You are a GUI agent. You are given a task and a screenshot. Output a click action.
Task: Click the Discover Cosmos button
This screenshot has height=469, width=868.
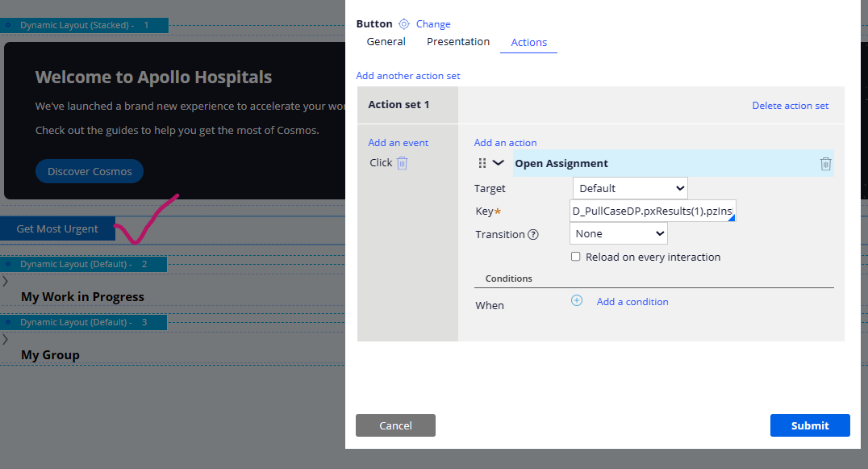click(89, 171)
